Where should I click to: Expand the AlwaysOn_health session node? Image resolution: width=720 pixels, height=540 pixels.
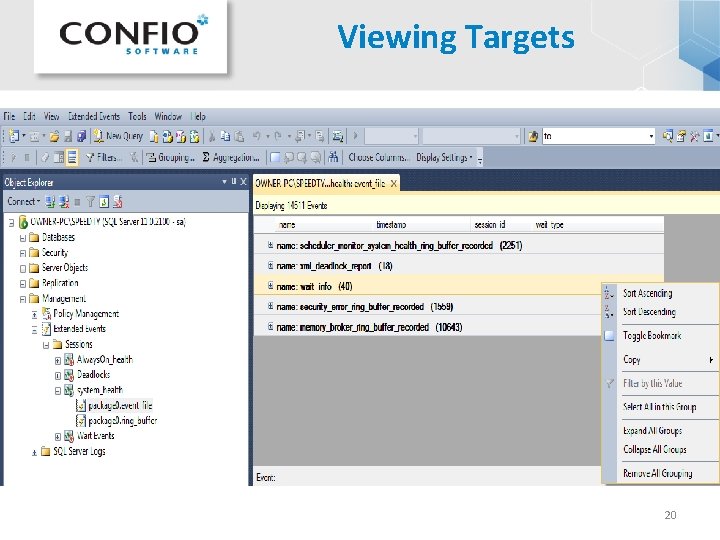[x=57, y=360]
